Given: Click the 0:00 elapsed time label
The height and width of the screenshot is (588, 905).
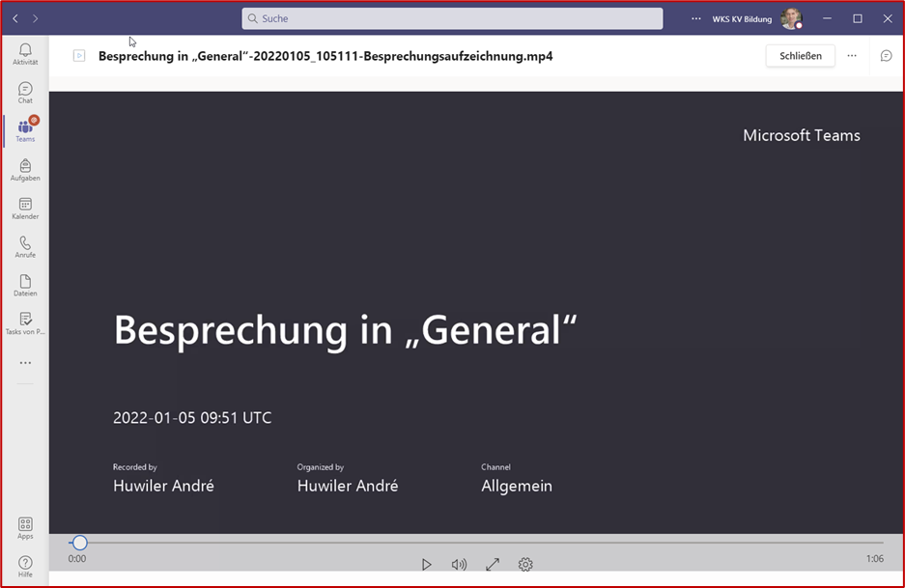Looking at the screenshot, I should (x=76, y=559).
